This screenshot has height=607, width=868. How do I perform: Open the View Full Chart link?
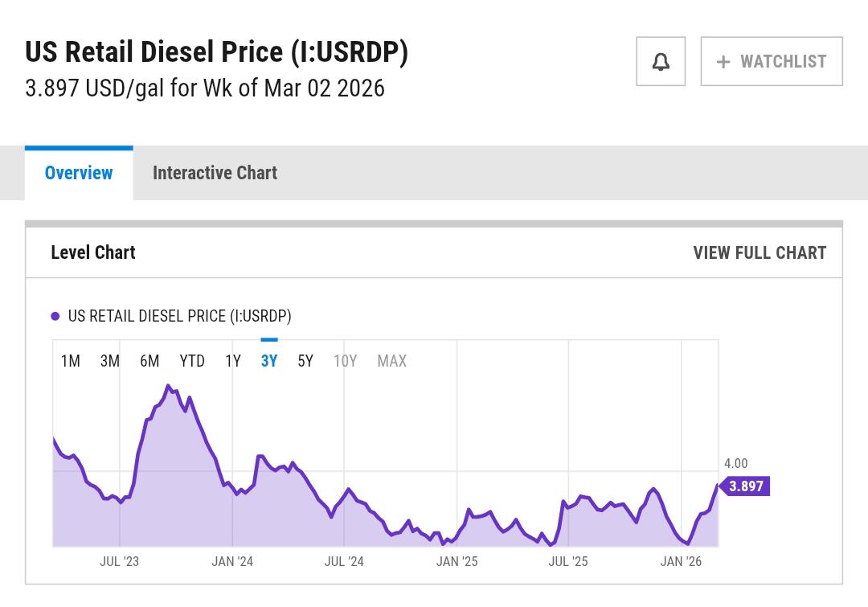(x=759, y=252)
